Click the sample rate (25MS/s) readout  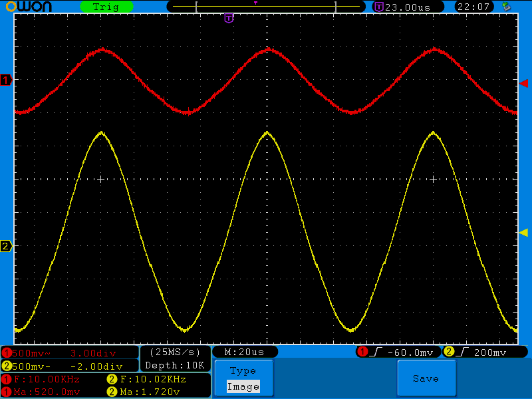pyautogui.click(x=175, y=352)
